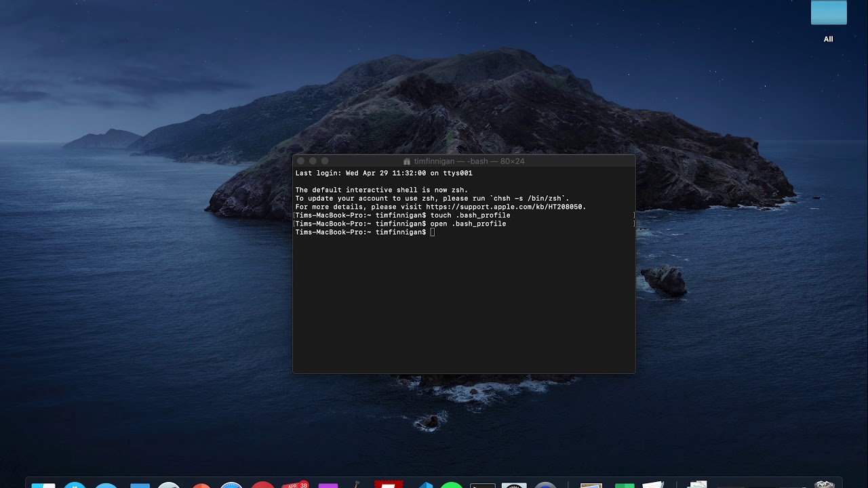Open Spotify from the Dock
This screenshot has width=868, height=488.
[x=452, y=485]
